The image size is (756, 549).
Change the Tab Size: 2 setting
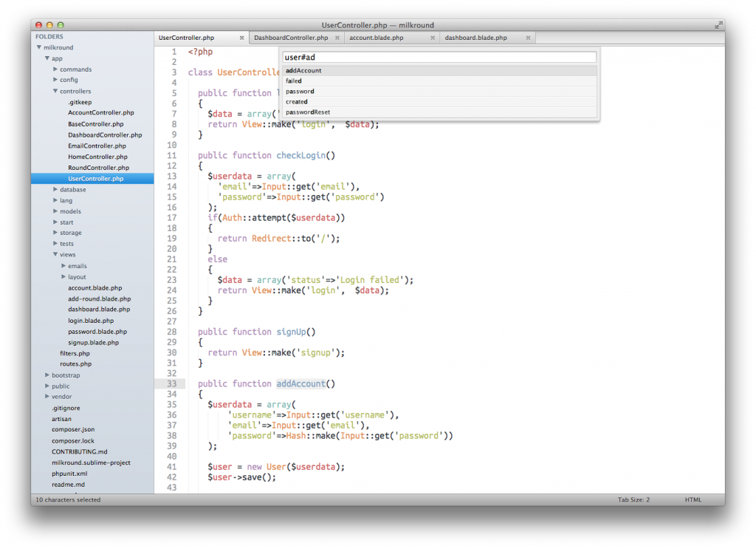(633, 499)
